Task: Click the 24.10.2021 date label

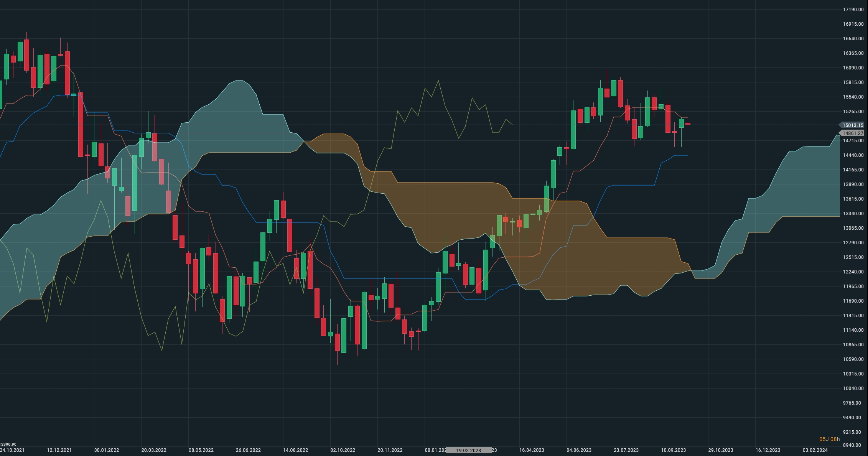Action: click(x=12, y=450)
